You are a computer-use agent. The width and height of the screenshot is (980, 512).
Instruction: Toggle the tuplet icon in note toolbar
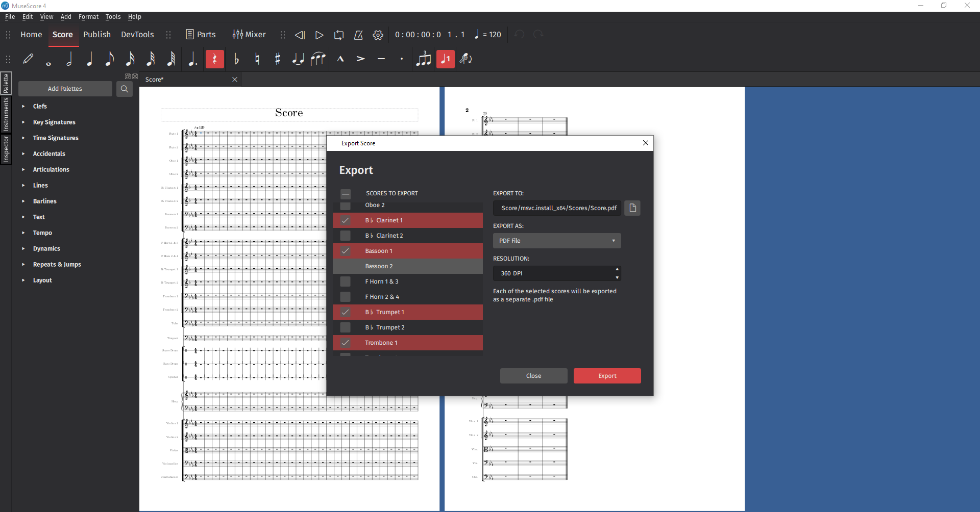[x=423, y=59]
